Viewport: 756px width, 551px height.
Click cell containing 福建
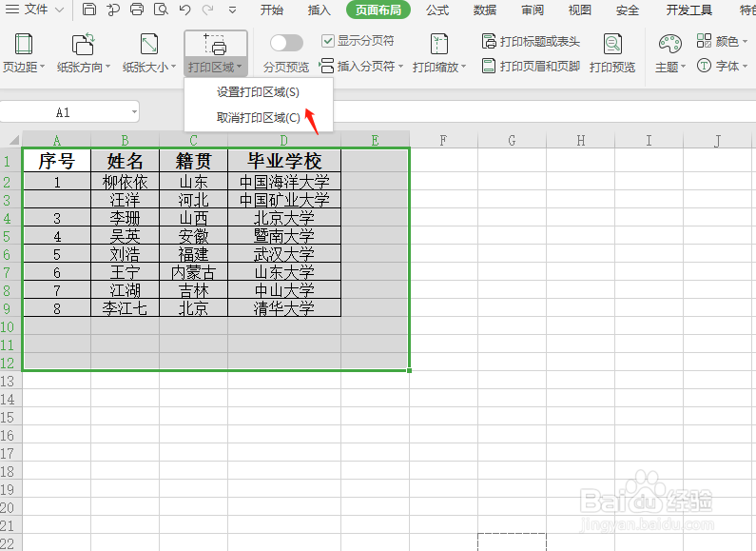pos(193,254)
